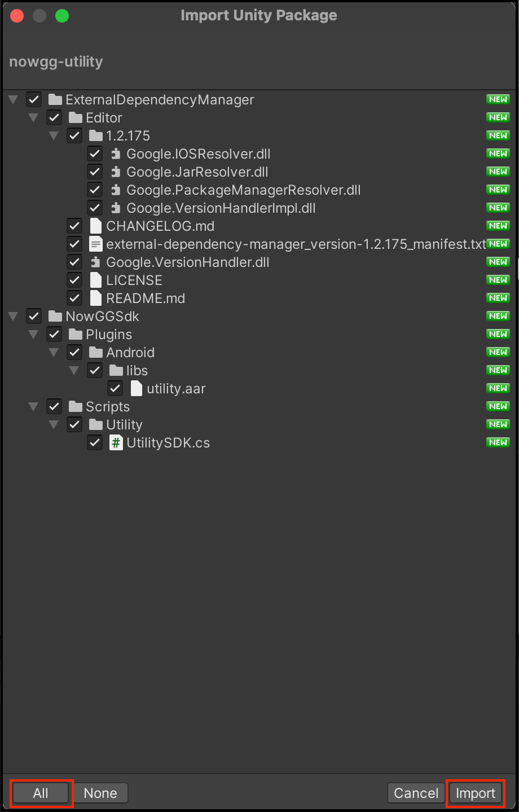Collapse the ExternalDependencyManager tree node
The width and height of the screenshot is (519, 812).
(x=12, y=99)
